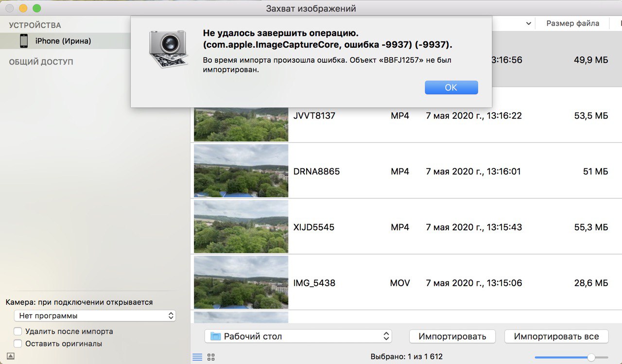Click date '7 мая 2020 г., 13:15:43'

(474, 227)
